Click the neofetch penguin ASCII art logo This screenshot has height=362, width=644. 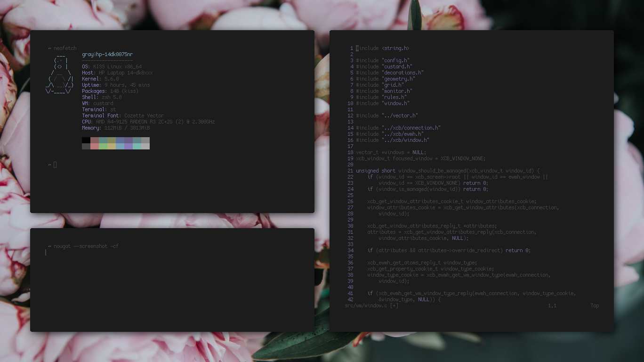[x=60, y=73]
